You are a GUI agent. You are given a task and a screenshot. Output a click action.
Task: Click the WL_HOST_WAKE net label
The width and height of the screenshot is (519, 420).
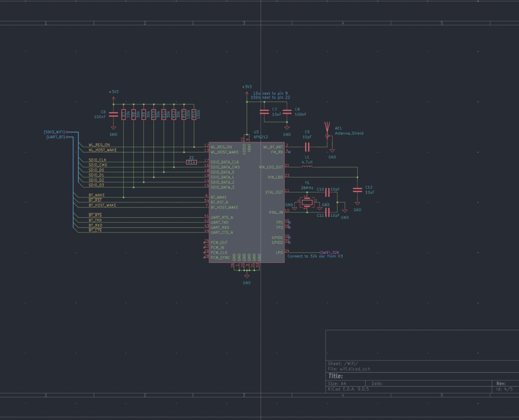(x=103, y=150)
